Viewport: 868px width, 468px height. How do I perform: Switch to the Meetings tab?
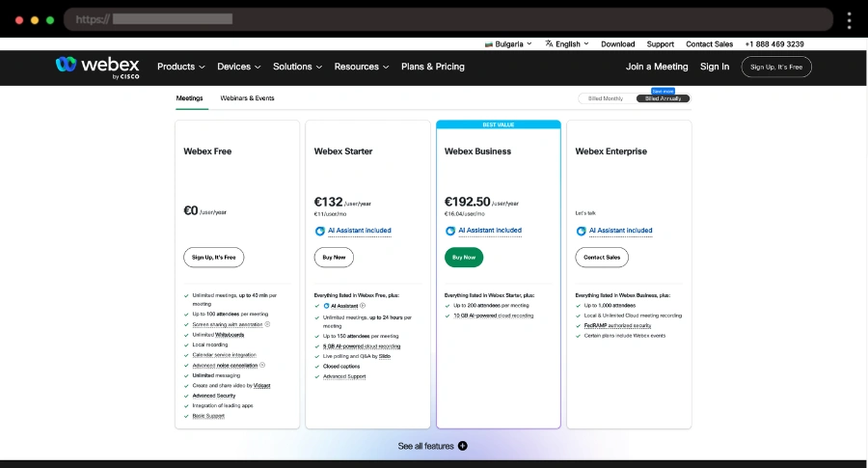[x=189, y=98]
